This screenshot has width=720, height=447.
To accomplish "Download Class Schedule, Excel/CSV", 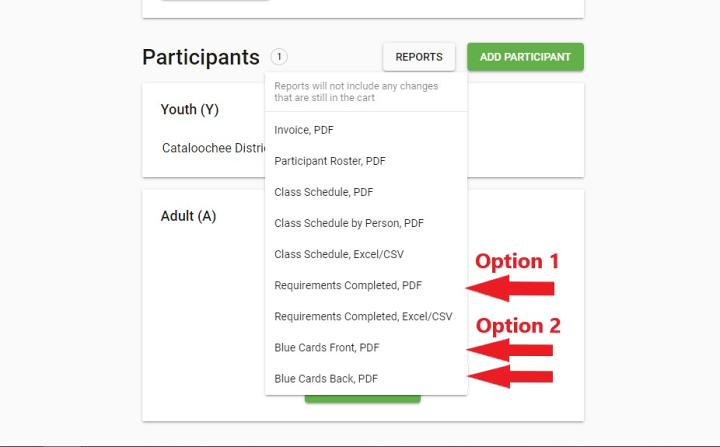I will click(x=339, y=254).
